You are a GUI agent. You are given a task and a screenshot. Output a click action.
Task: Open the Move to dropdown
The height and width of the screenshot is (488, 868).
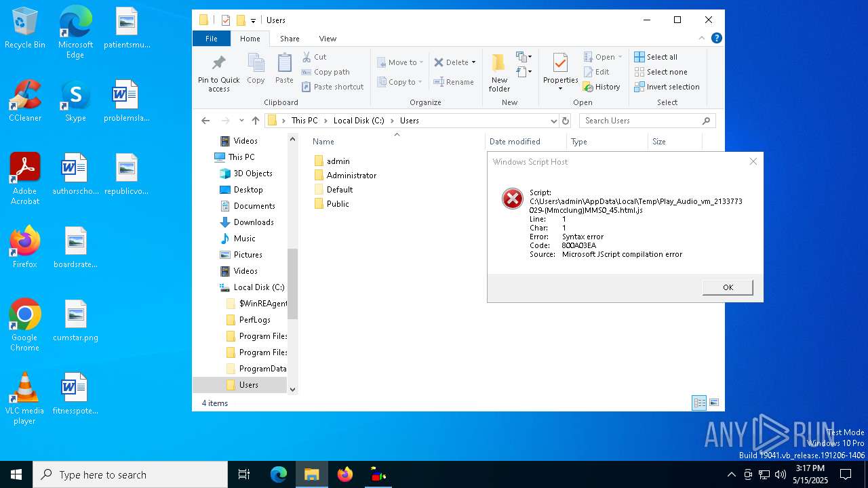click(x=400, y=62)
